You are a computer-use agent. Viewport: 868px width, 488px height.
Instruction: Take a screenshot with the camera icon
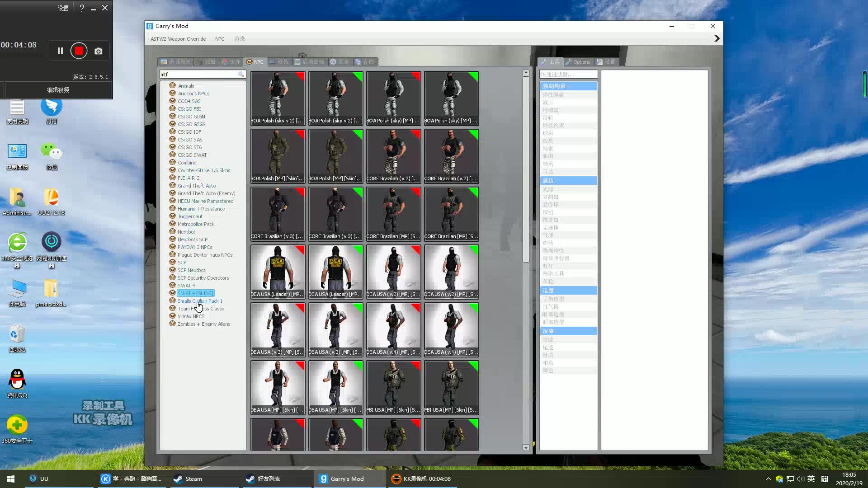pos(98,52)
